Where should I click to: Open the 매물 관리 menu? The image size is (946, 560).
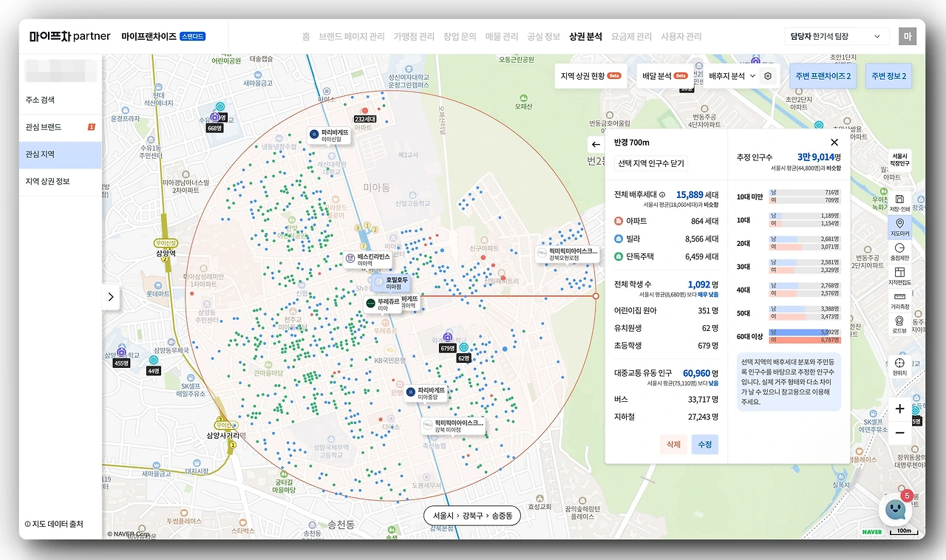pyautogui.click(x=502, y=36)
